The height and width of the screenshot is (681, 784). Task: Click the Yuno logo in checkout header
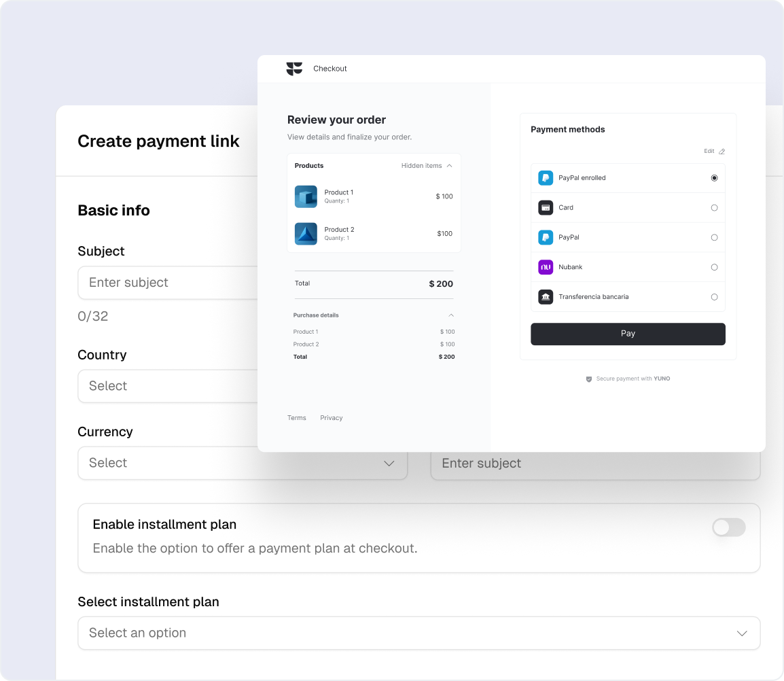click(294, 69)
